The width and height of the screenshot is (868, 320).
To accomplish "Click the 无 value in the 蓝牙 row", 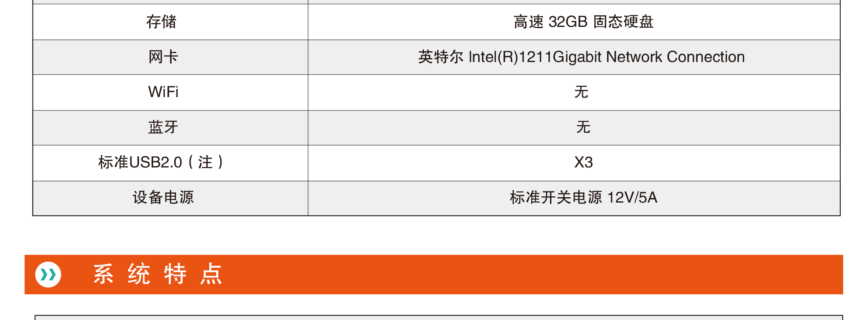I will click(x=583, y=127).
